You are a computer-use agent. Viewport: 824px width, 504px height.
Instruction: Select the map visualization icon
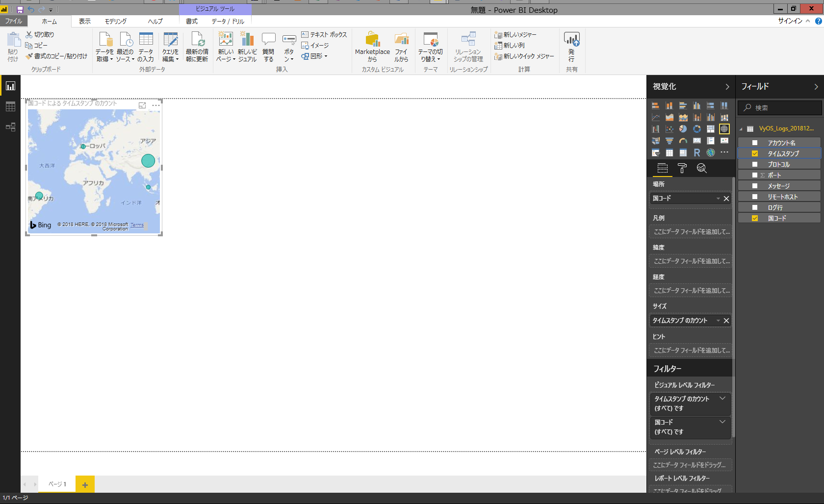tap(724, 129)
